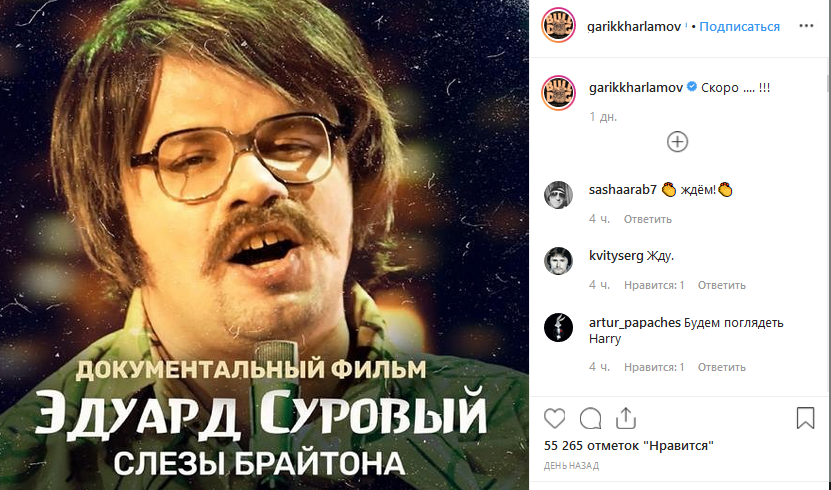
Task: View likes on the artur_papaches comment
Action: [654, 367]
